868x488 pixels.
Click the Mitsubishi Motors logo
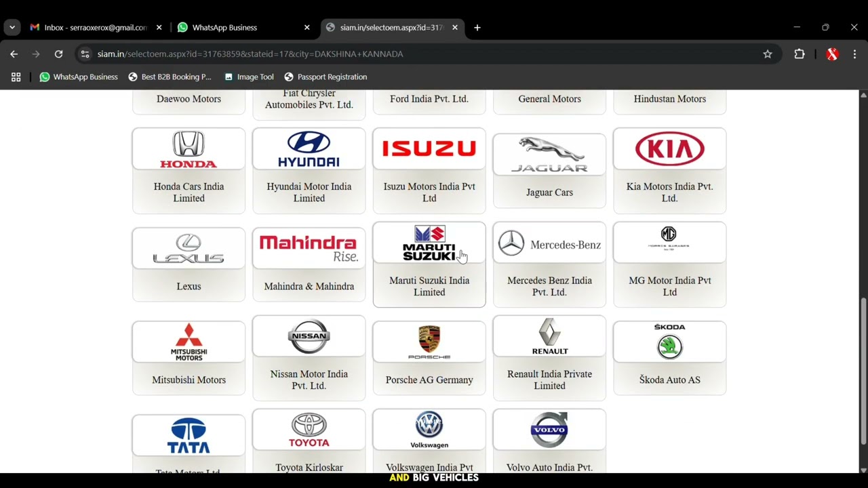[189, 342]
